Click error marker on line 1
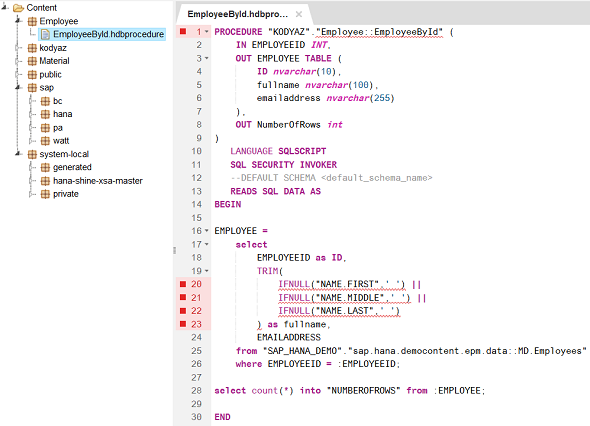 tap(183, 32)
